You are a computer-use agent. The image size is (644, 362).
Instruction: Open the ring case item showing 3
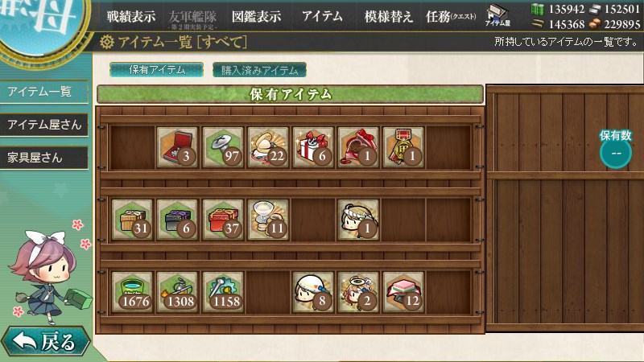tap(177, 147)
